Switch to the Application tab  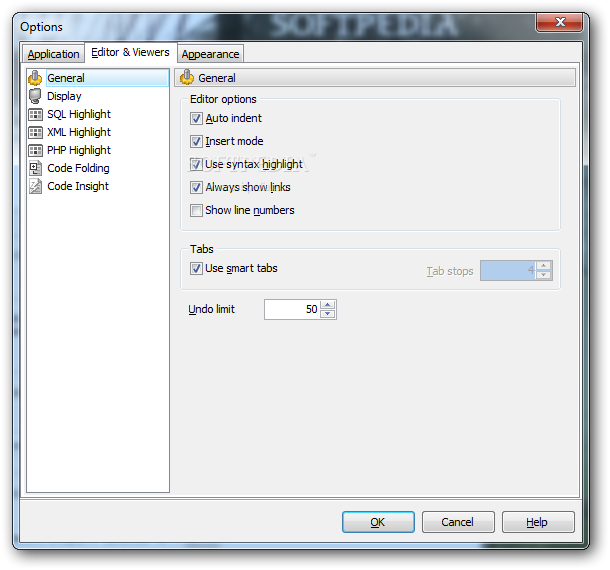tap(53, 54)
